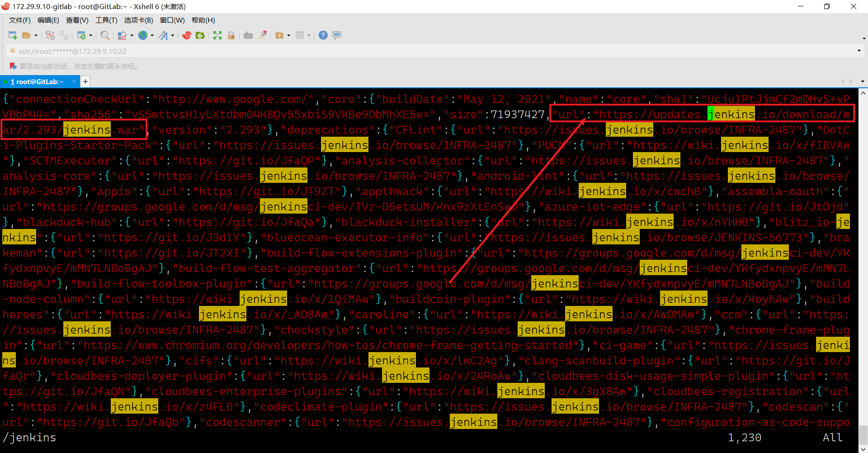Screen dimensions: 868x453
Task: Click the 1,230 cursor position indicator
Action: pyautogui.click(x=745, y=438)
